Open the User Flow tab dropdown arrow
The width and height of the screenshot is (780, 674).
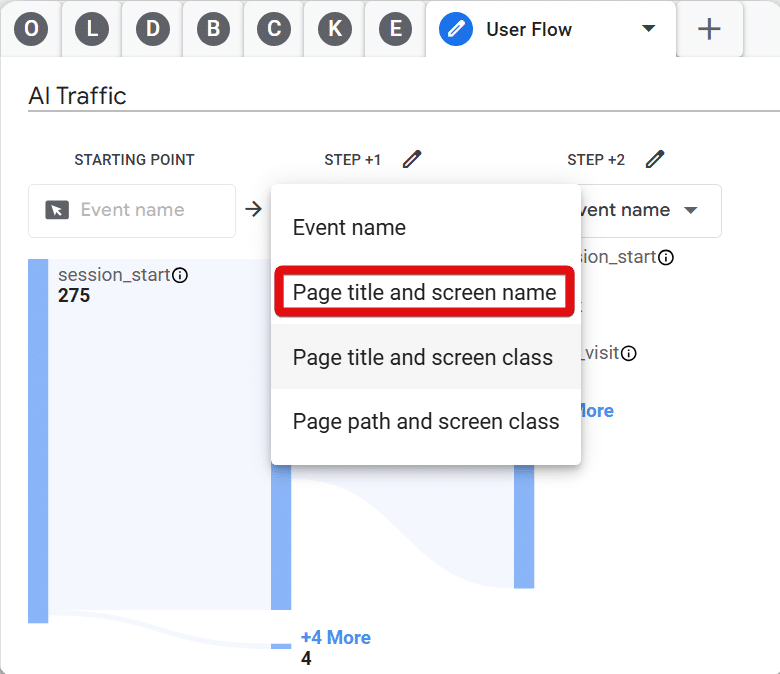[648, 28]
